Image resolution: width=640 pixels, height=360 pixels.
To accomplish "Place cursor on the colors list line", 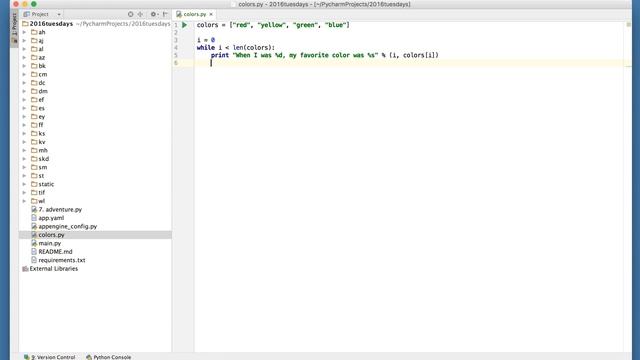I will 273,25.
